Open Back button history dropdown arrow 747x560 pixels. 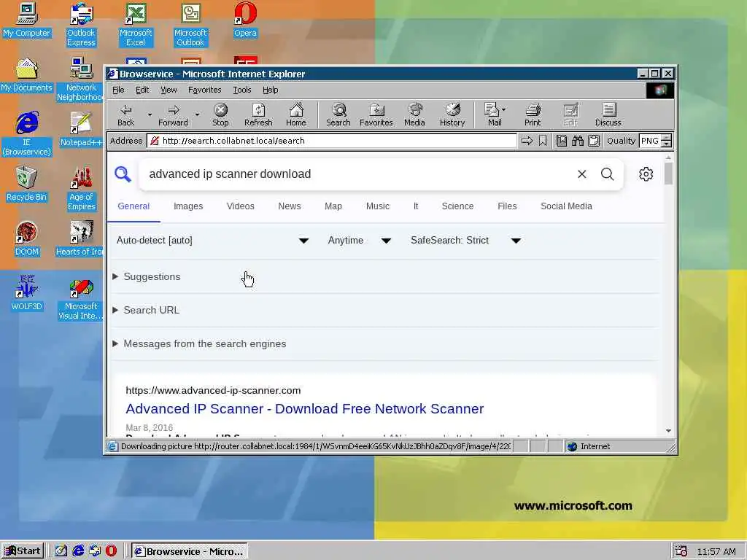pos(150,114)
